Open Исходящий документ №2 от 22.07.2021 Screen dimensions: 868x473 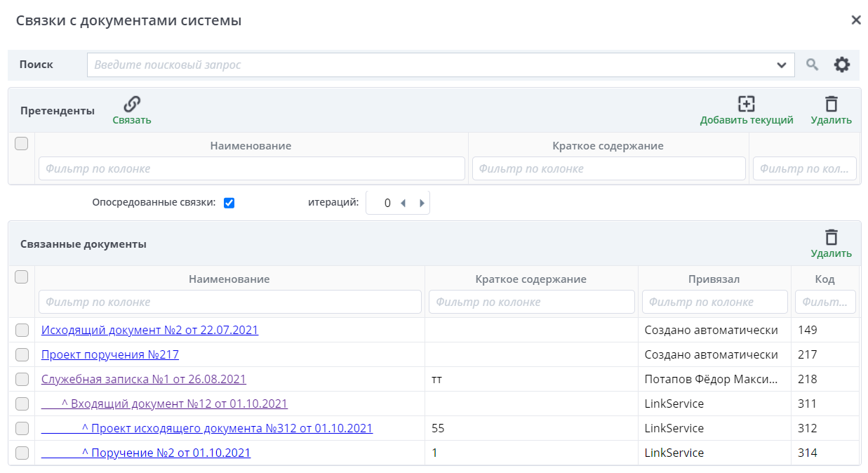pos(149,330)
